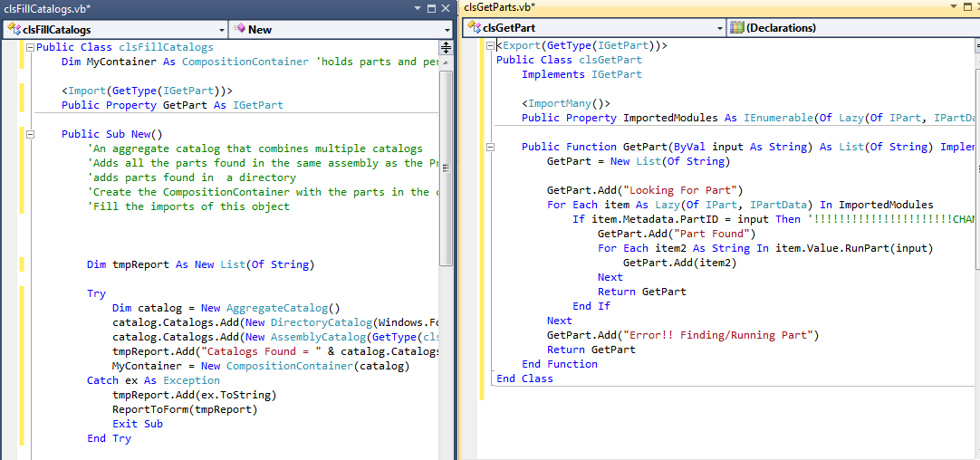Click the method icon beside New dropdown
This screenshot has height=460, width=980.
pyautogui.click(x=239, y=29)
